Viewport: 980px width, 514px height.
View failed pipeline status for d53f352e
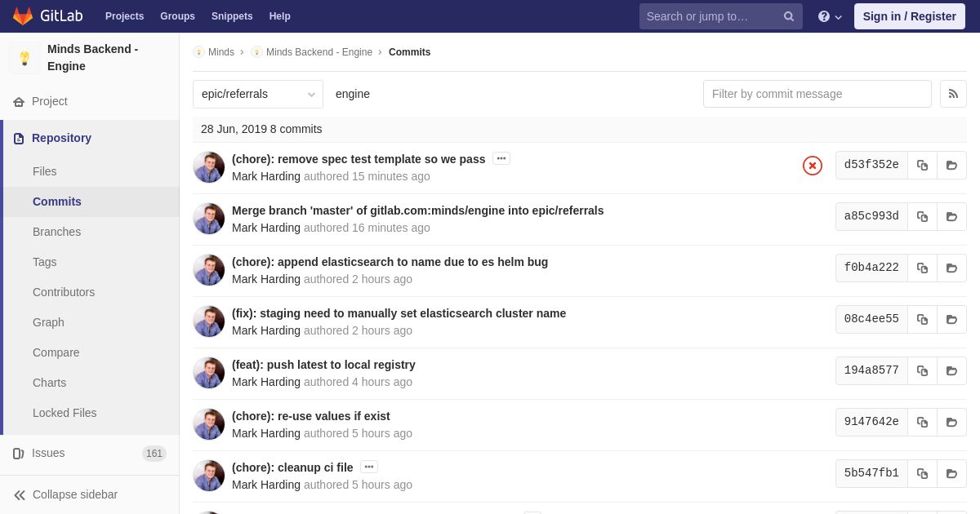click(x=813, y=166)
